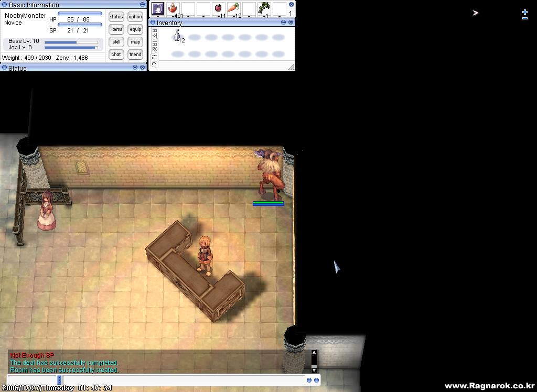This screenshot has height=392, width=537.
Task: Focus the whisper name field in chat bar
Action: point(33,380)
